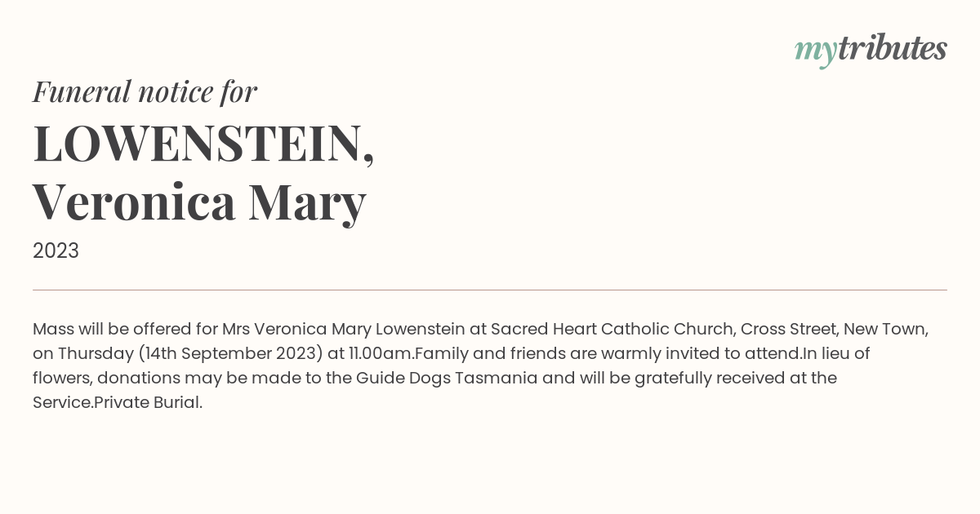The width and height of the screenshot is (980, 514).
Task: Click 'Mrs Veronica Mary Lowenstein' in the paragraph
Action: (x=344, y=329)
